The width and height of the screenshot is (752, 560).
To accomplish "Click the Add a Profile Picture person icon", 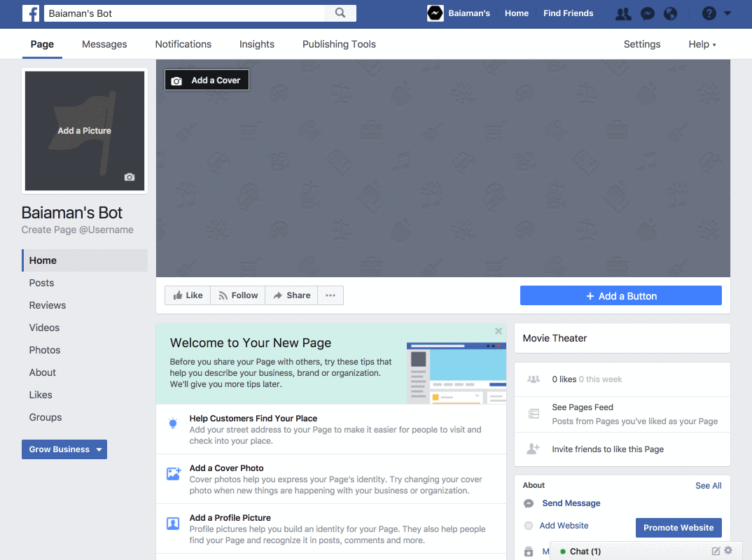I will coord(173,523).
